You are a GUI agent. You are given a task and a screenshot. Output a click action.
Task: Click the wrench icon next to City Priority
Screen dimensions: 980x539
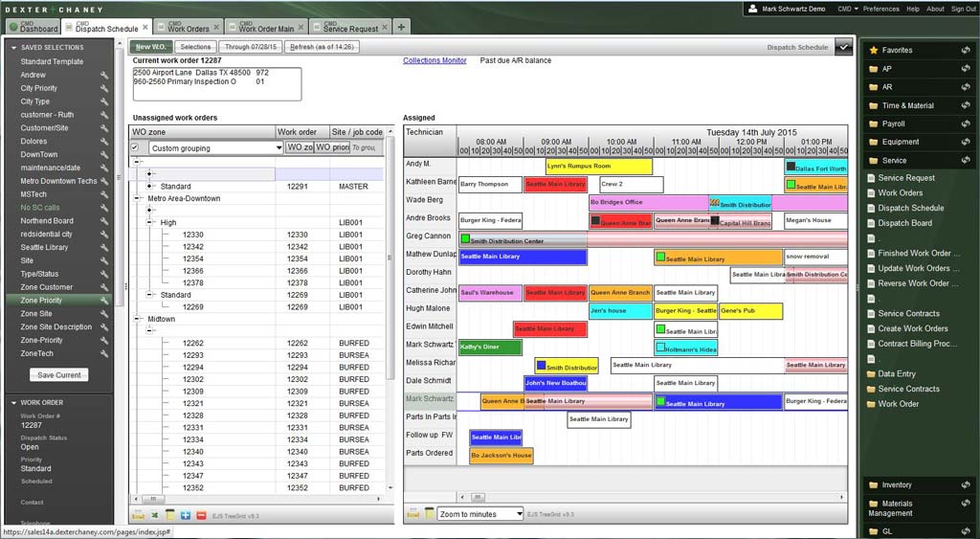[x=104, y=88]
